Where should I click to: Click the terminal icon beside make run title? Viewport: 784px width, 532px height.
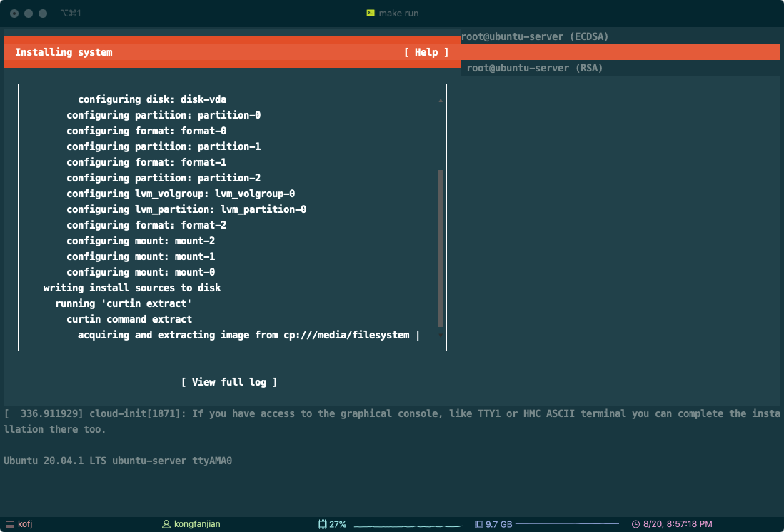tap(371, 14)
